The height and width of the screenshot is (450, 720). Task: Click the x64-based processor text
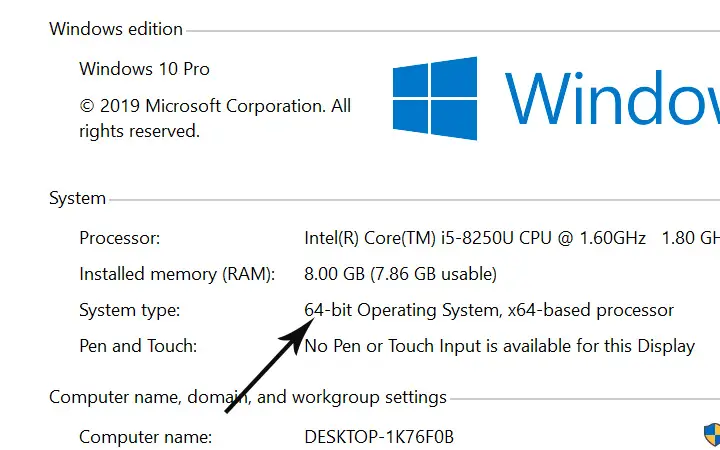[x=591, y=310]
